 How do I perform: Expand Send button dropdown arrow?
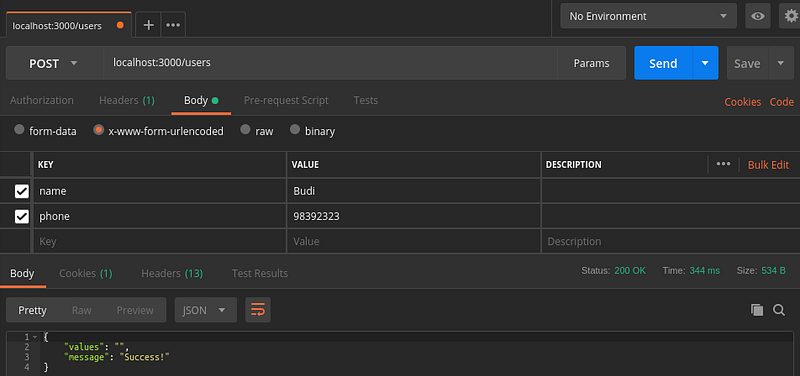[705, 63]
